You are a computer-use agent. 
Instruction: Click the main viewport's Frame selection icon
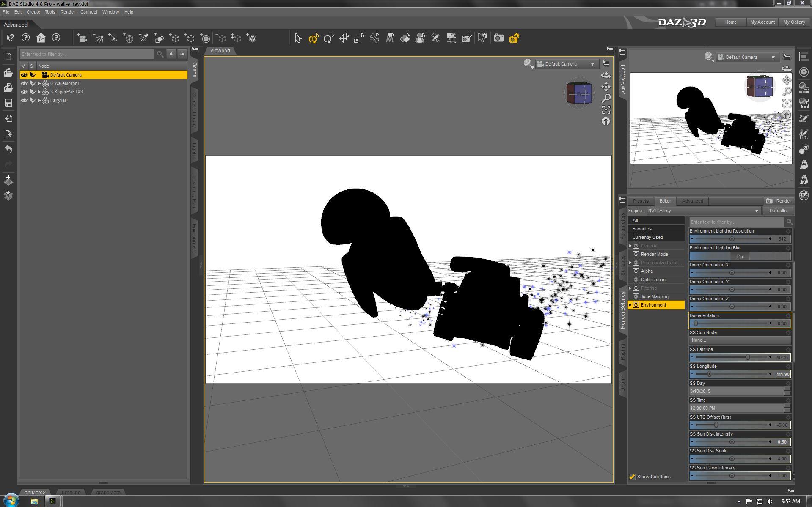(x=606, y=110)
